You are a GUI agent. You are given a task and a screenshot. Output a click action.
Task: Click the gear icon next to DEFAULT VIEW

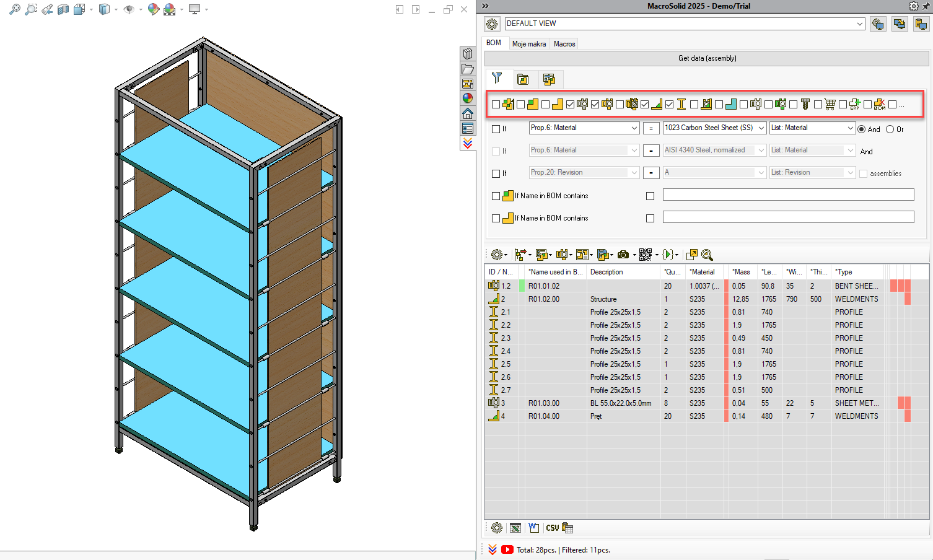492,24
